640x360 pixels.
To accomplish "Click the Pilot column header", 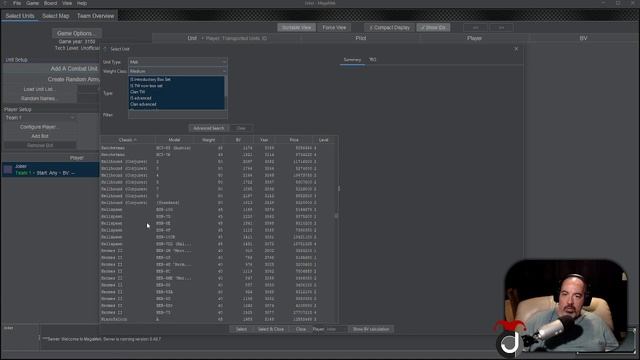I will (x=361, y=38).
